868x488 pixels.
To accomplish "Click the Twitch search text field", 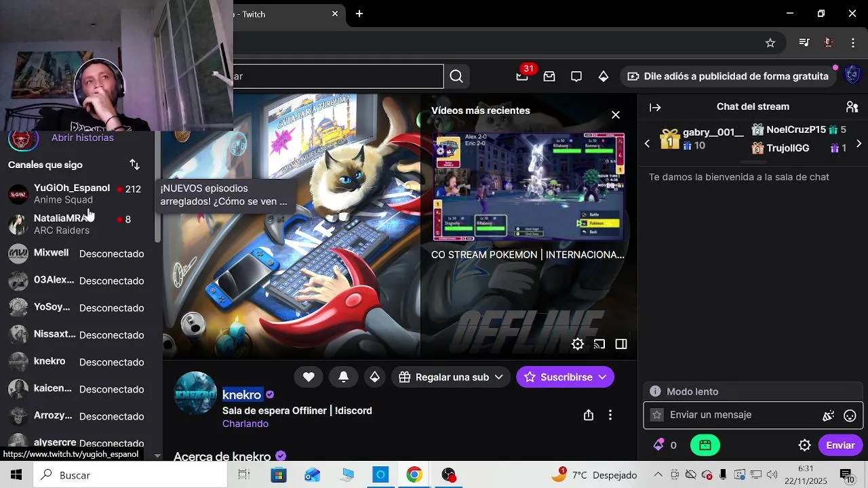I will pos(338,77).
